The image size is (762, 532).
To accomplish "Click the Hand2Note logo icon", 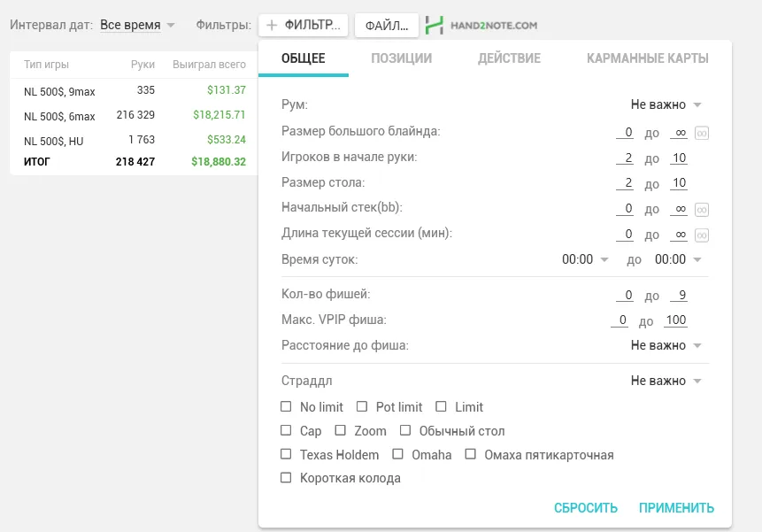I will [x=434, y=25].
